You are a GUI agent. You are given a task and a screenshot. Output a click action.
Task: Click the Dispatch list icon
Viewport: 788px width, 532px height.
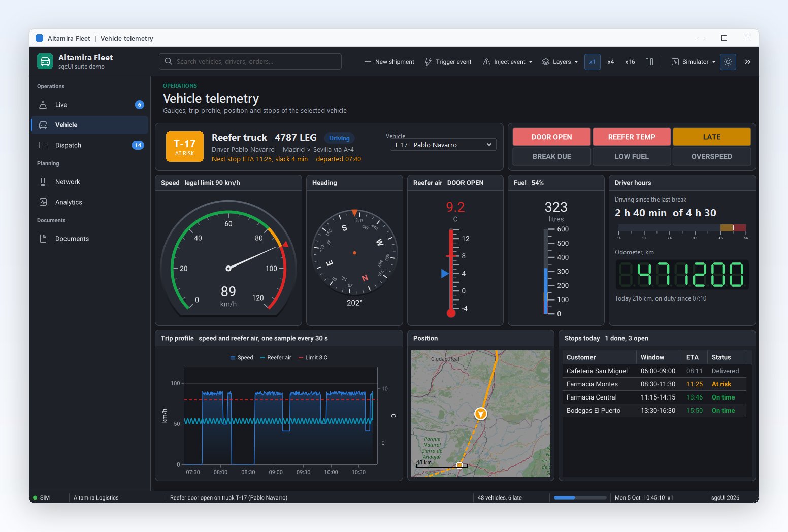click(43, 145)
